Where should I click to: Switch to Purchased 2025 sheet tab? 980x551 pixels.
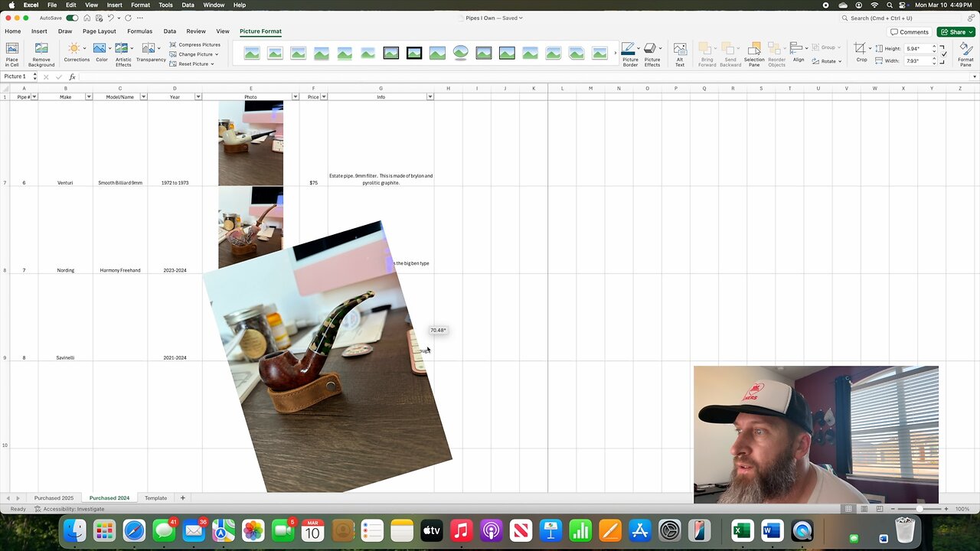(x=54, y=498)
